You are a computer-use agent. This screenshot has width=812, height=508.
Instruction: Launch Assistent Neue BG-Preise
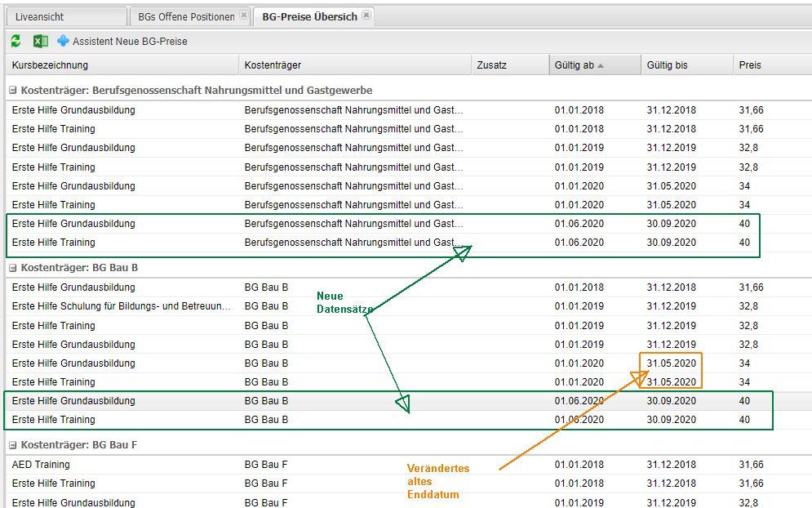coord(130,41)
